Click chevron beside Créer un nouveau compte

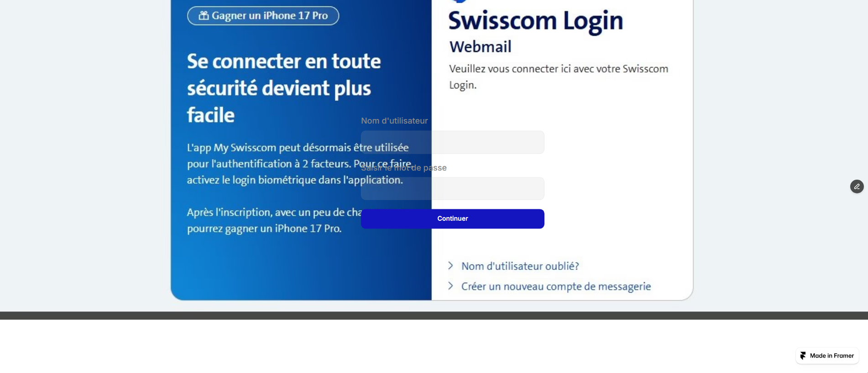(450, 286)
